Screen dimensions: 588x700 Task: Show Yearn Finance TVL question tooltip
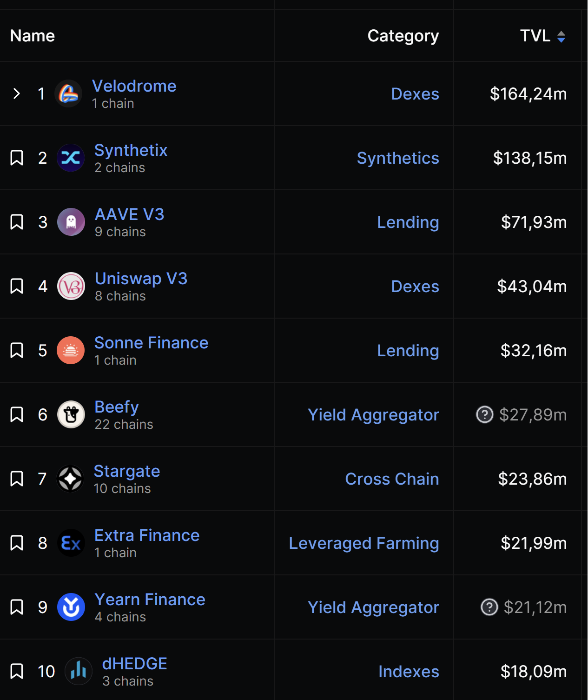(x=489, y=607)
